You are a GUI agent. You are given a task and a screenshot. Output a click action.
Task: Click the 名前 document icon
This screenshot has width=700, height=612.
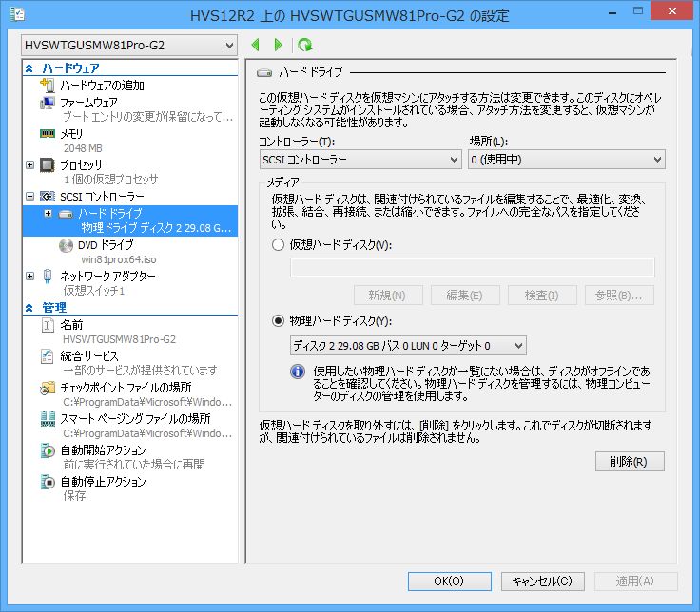click(48, 325)
